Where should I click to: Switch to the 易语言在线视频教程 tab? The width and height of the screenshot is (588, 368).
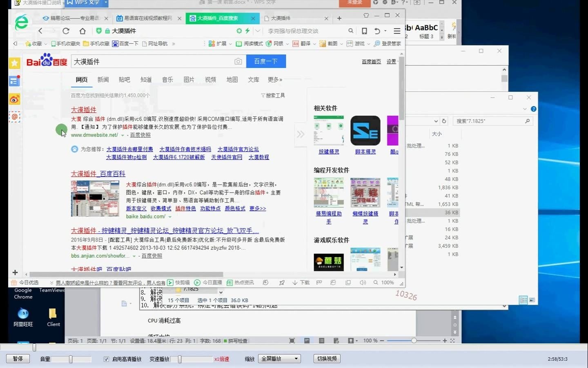pos(149,18)
